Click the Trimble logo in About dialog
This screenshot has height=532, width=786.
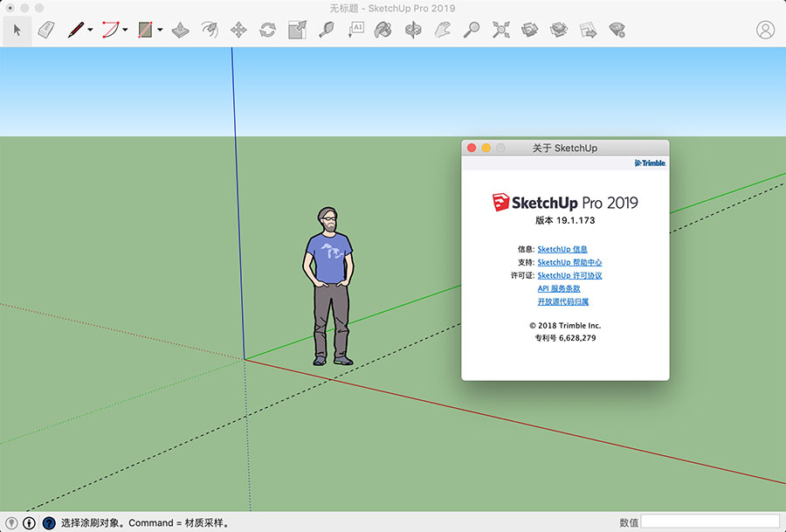[650, 163]
